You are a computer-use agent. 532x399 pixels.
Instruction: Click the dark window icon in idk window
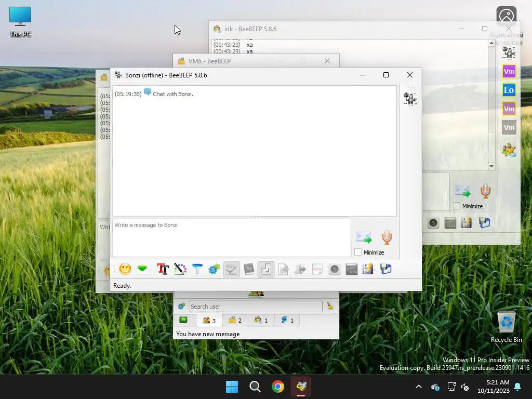(x=450, y=222)
